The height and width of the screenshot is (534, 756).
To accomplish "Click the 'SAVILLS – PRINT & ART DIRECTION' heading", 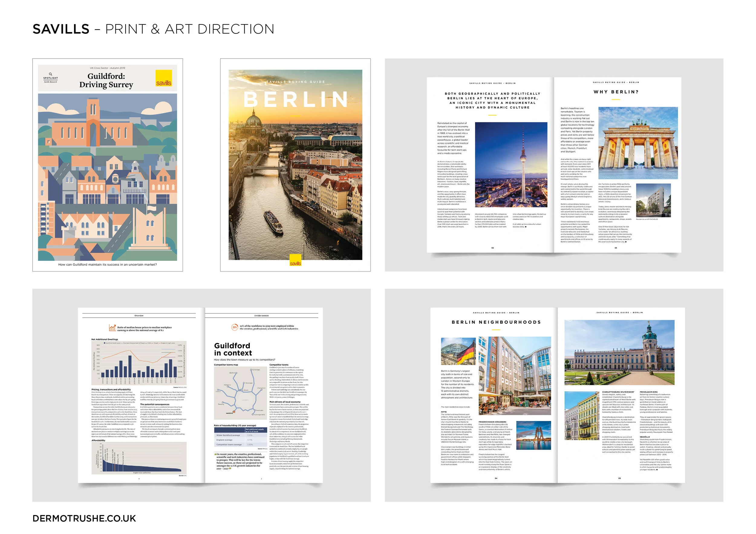I will click(153, 29).
